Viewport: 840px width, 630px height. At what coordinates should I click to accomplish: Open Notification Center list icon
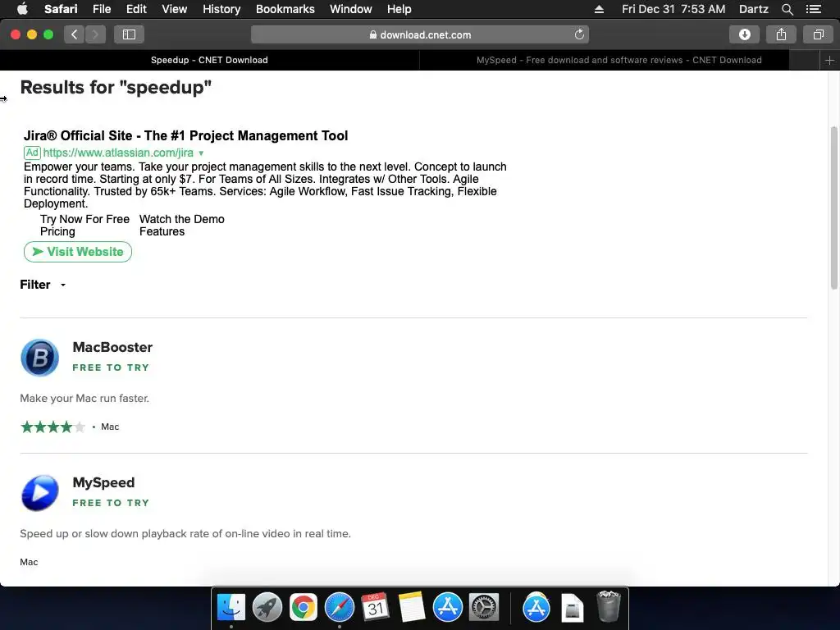click(x=814, y=9)
